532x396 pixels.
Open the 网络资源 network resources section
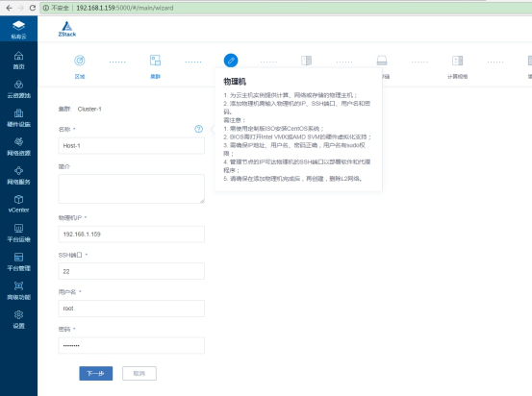pos(18,146)
